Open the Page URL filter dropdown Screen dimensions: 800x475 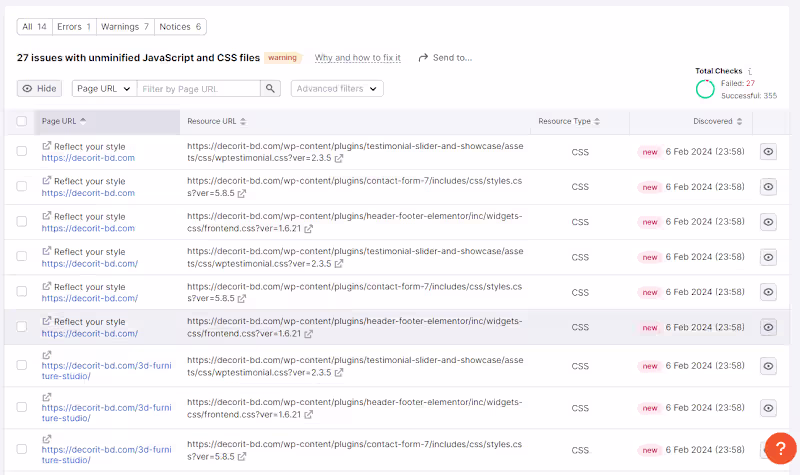coord(102,89)
